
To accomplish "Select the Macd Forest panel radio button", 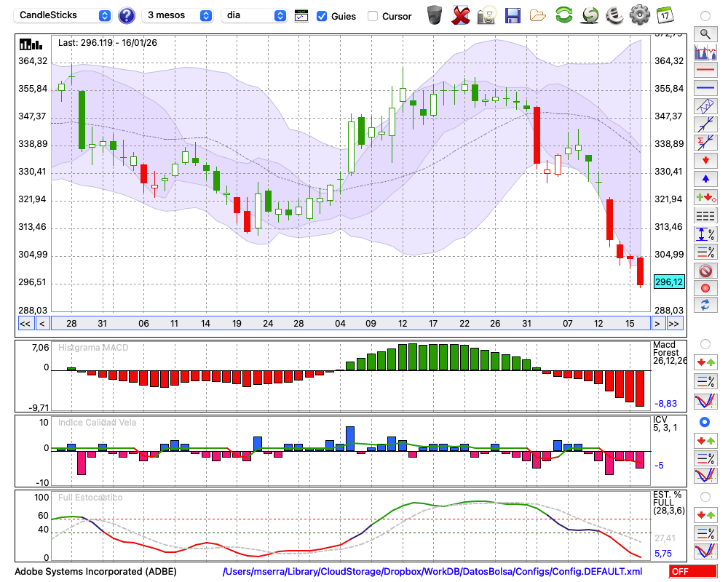I will (x=705, y=343).
